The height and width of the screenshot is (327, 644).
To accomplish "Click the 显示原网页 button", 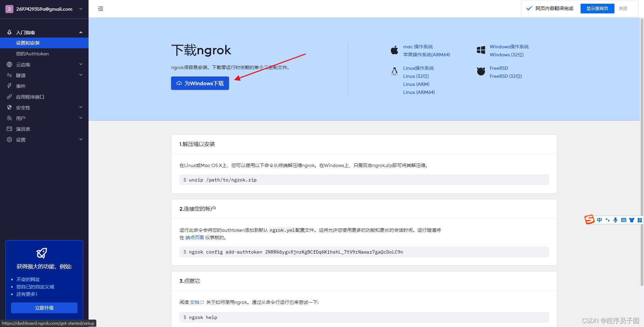I will (x=597, y=9).
